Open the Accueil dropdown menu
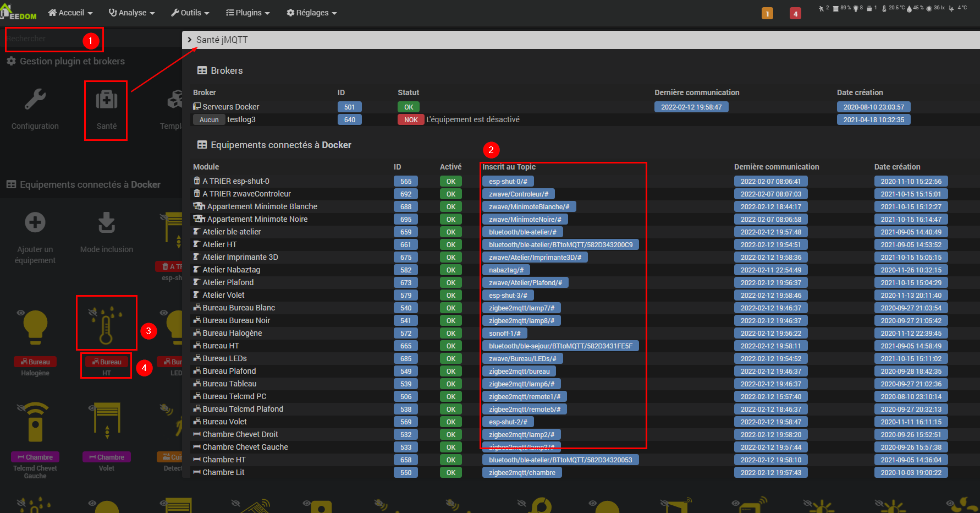This screenshot has height=513, width=980. tap(70, 13)
